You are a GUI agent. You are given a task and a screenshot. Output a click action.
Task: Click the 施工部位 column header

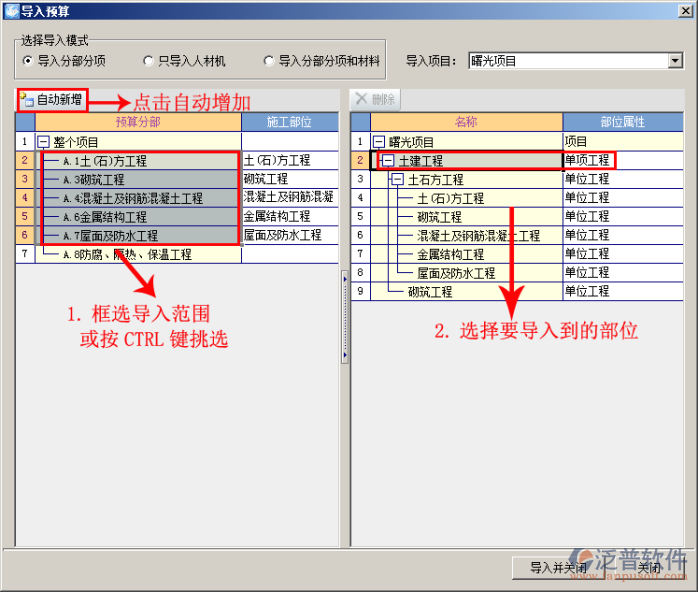click(x=289, y=122)
